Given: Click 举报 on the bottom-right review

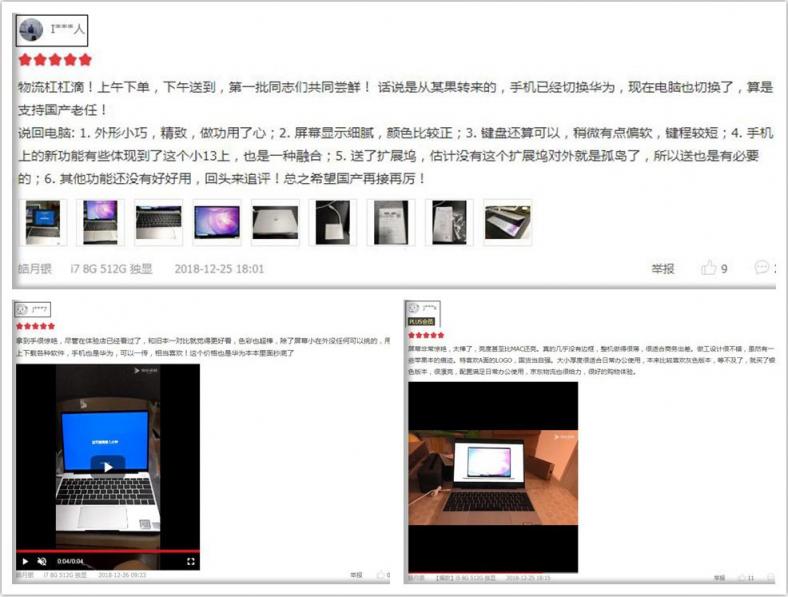Looking at the screenshot, I should tap(719, 578).
